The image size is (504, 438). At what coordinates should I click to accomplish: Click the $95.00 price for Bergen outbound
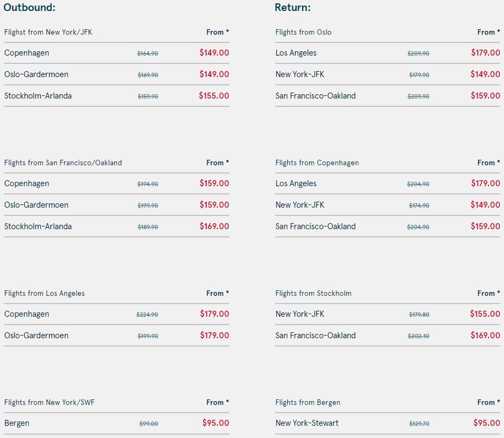point(216,423)
